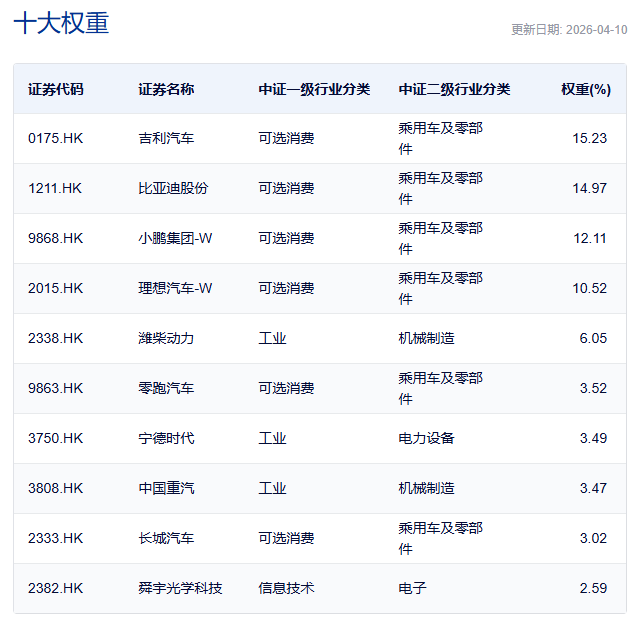Click the 十大权重 section heading
The height and width of the screenshot is (622, 633).
click(x=61, y=24)
